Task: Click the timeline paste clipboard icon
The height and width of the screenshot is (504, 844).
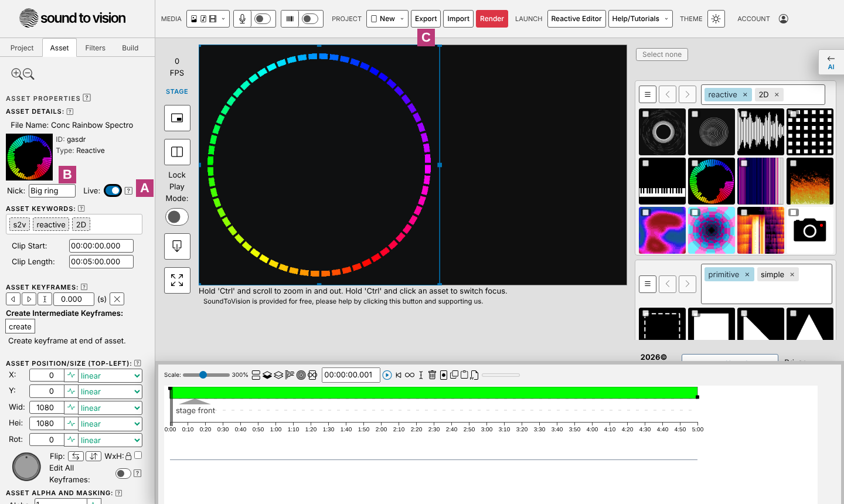Action: pos(464,375)
